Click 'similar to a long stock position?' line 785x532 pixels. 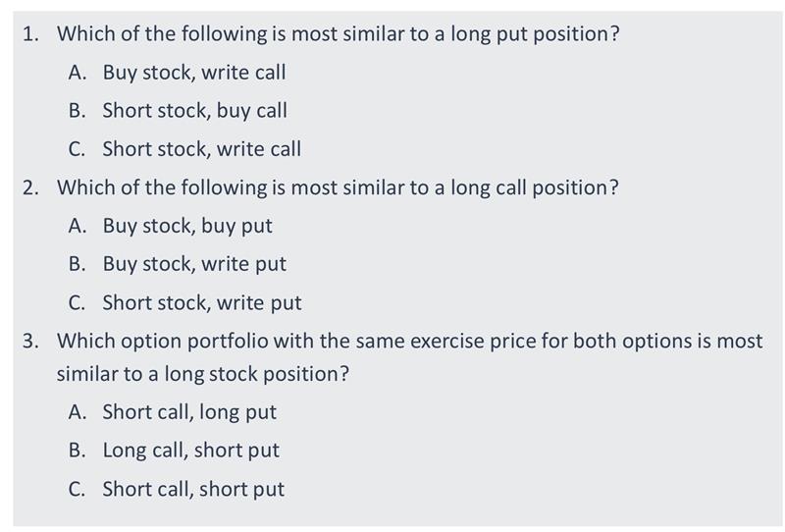pyautogui.click(x=202, y=374)
